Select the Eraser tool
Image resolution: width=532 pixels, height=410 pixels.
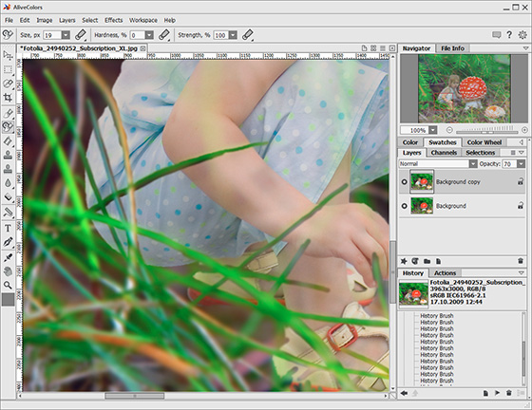click(8, 141)
